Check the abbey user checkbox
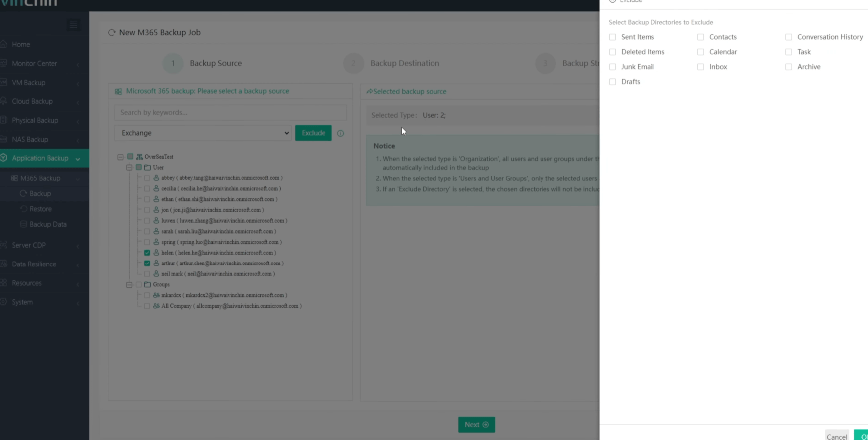Image resolution: width=868 pixels, height=440 pixels. 147,178
